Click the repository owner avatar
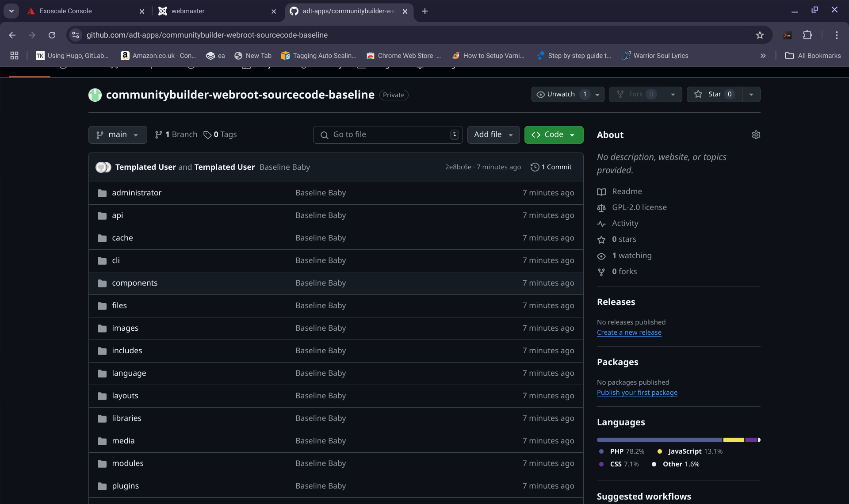 (x=95, y=95)
